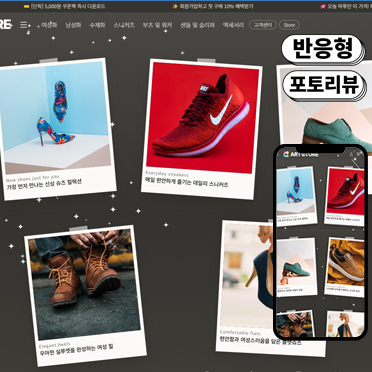Open the brown leather boots photo card
Screen dimensions: 372x372
coord(85,295)
